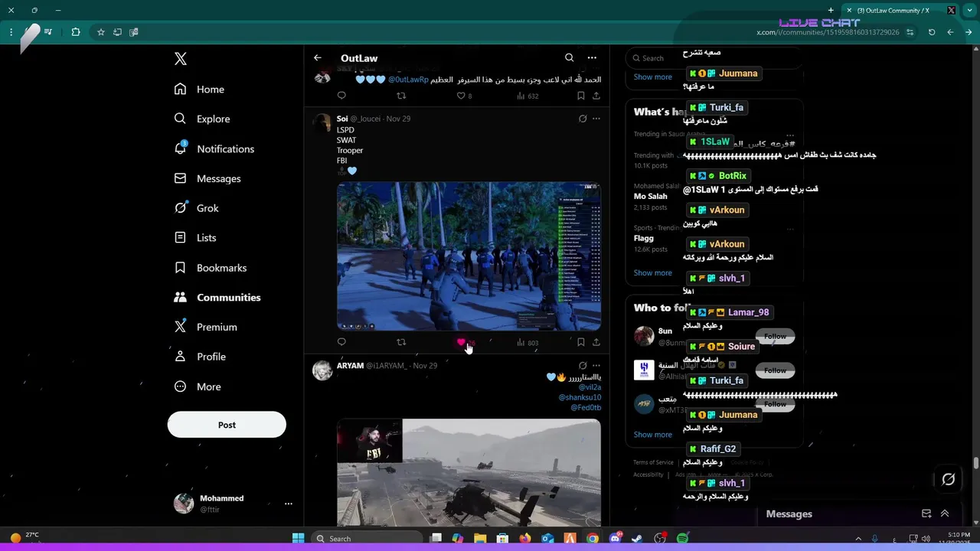Search within the OutLaw community
Screen dimensions: 980x551
pos(569,58)
